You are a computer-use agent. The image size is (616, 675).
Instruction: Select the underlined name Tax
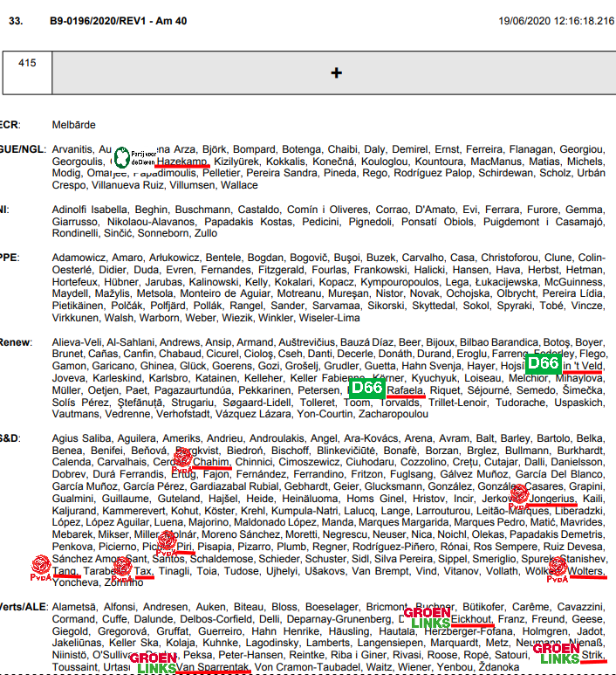[x=143, y=571]
